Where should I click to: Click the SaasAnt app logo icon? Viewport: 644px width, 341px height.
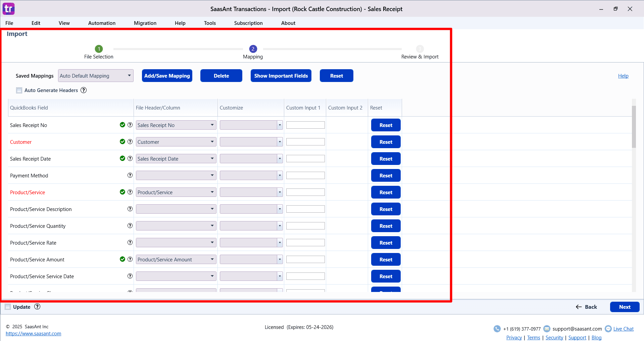coord(8,9)
